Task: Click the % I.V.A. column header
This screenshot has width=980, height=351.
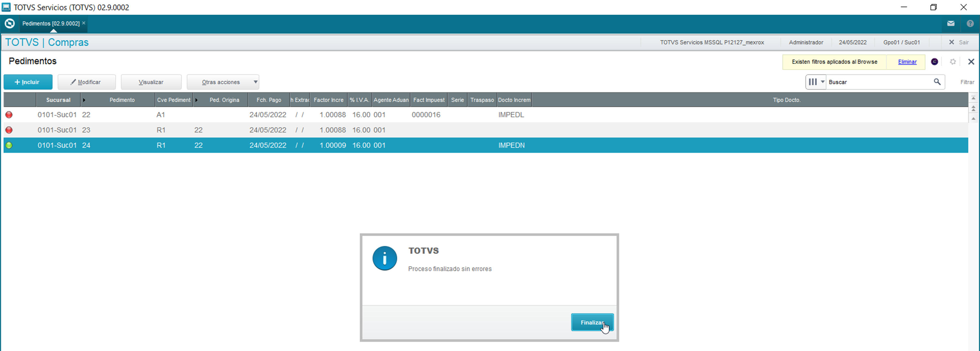Action: coord(360,100)
